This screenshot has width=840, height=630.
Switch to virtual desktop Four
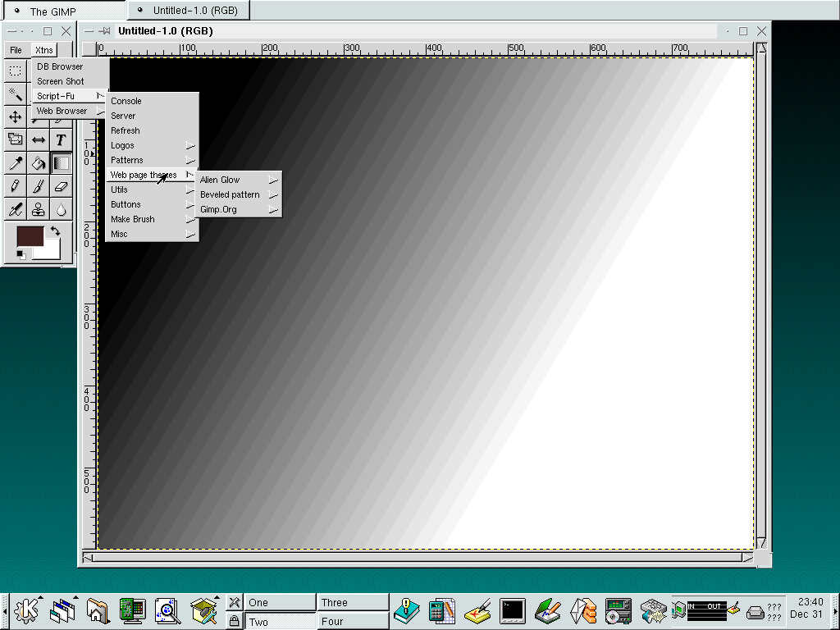(x=353, y=621)
